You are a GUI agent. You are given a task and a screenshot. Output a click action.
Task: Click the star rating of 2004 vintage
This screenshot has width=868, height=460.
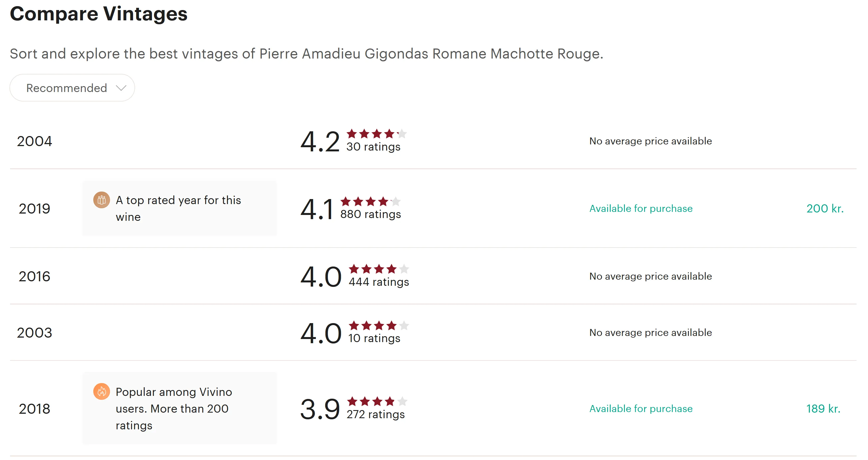pos(376,134)
